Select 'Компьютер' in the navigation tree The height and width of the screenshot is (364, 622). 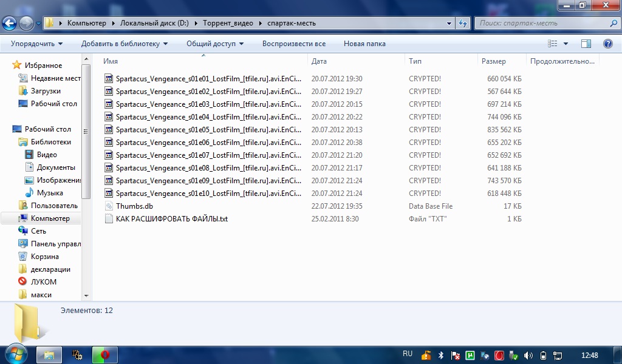50,218
